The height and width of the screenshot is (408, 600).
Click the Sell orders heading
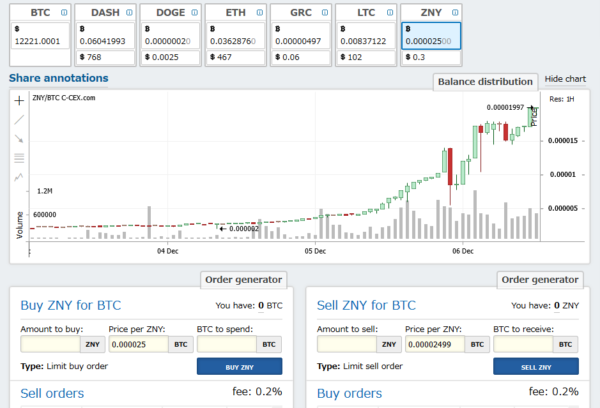[52, 393]
